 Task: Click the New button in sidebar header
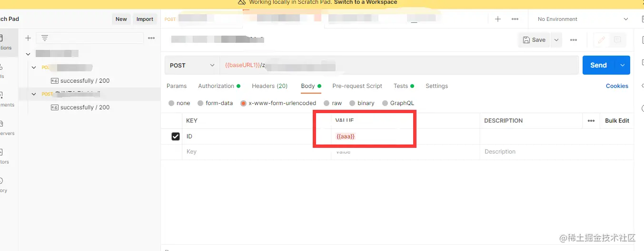click(121, 19)
